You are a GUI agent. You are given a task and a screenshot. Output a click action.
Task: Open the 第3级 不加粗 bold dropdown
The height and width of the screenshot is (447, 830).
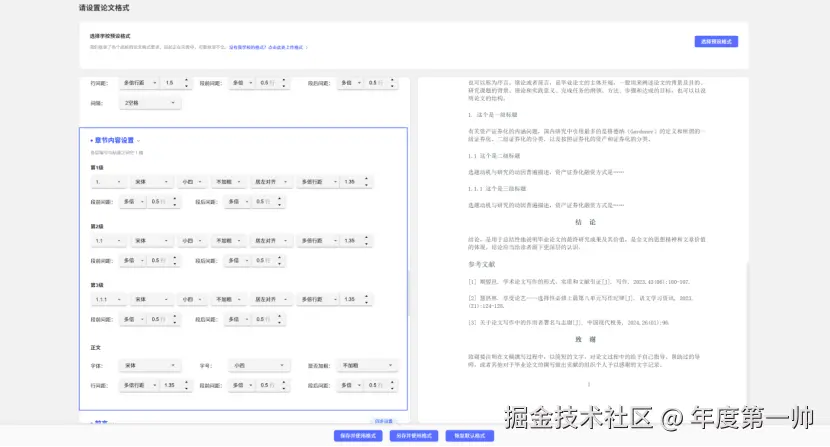[x=228, y=299]
